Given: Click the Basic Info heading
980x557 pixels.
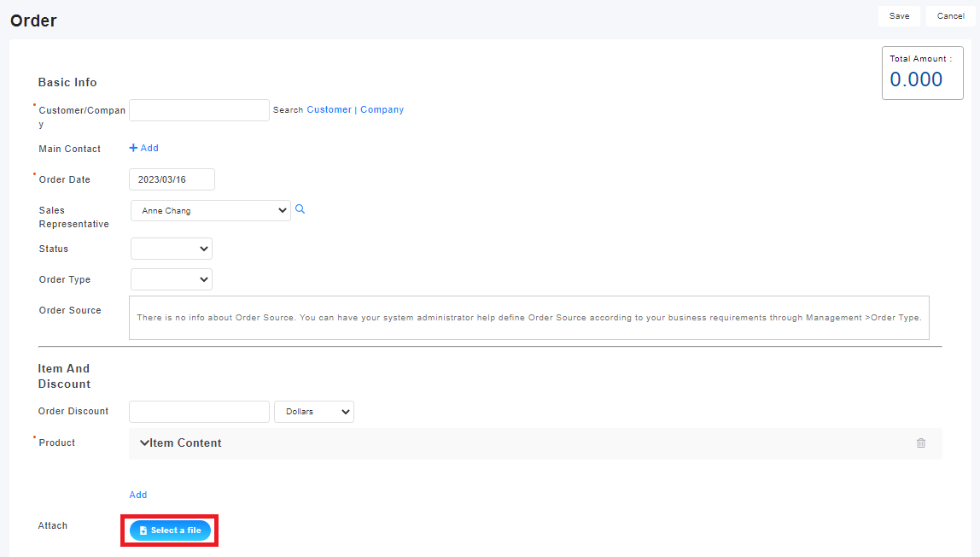Looking at the screenshot, I should click(67, 83).
